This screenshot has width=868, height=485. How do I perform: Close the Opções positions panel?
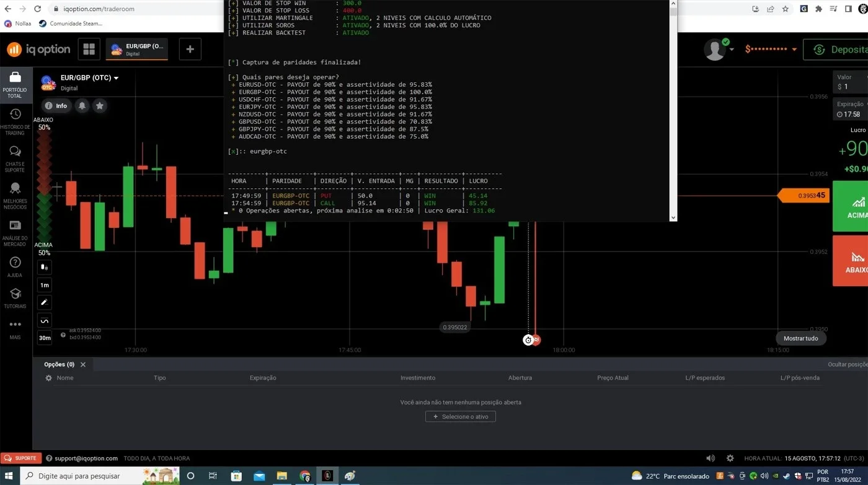point(83,364)
